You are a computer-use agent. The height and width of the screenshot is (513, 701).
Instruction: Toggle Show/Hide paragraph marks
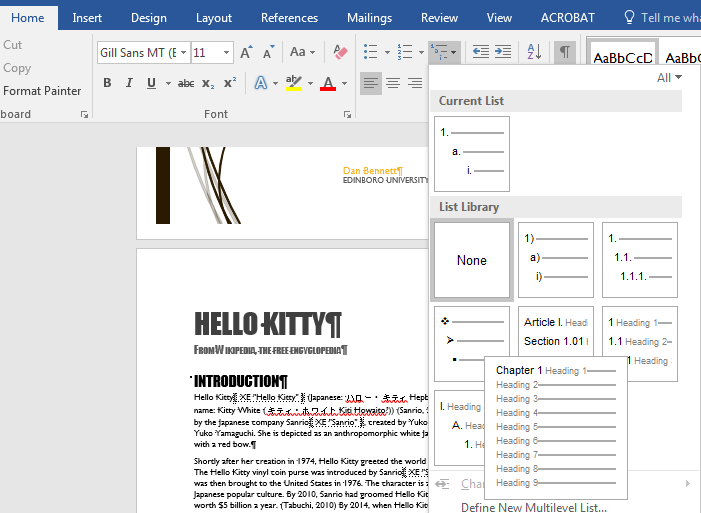565,53
